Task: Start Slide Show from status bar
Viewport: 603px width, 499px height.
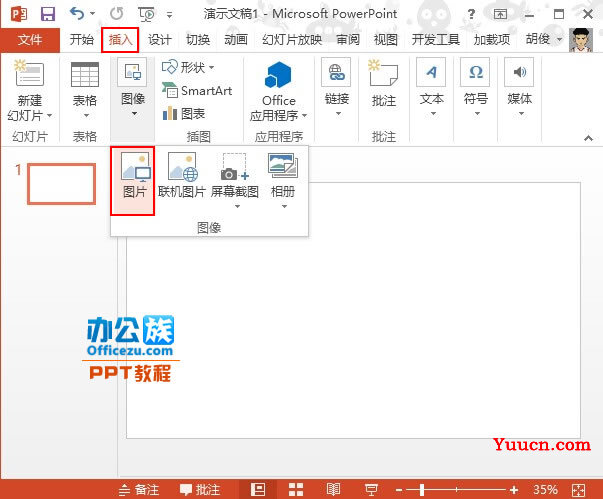Action: click(x=371, y=489)
